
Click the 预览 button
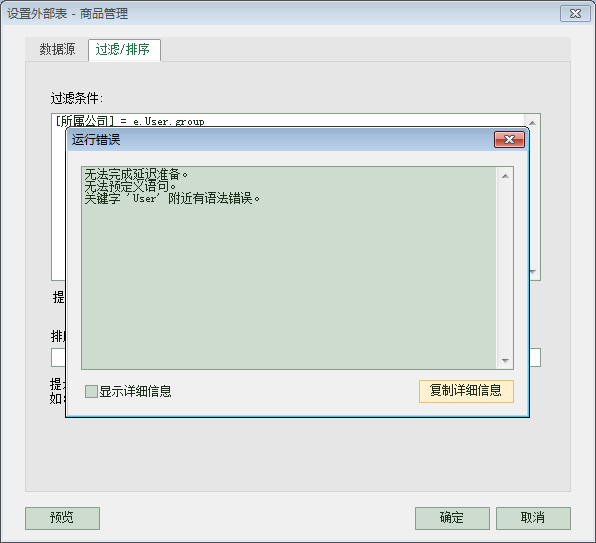pyautogui.click(x=62, y=518)
